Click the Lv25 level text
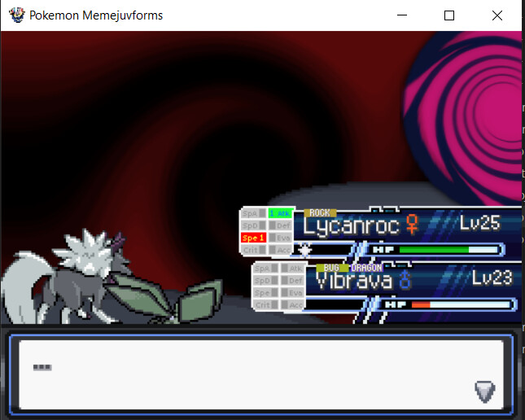Viewport: 525px width, 420px height. click(x=479, y=223)
